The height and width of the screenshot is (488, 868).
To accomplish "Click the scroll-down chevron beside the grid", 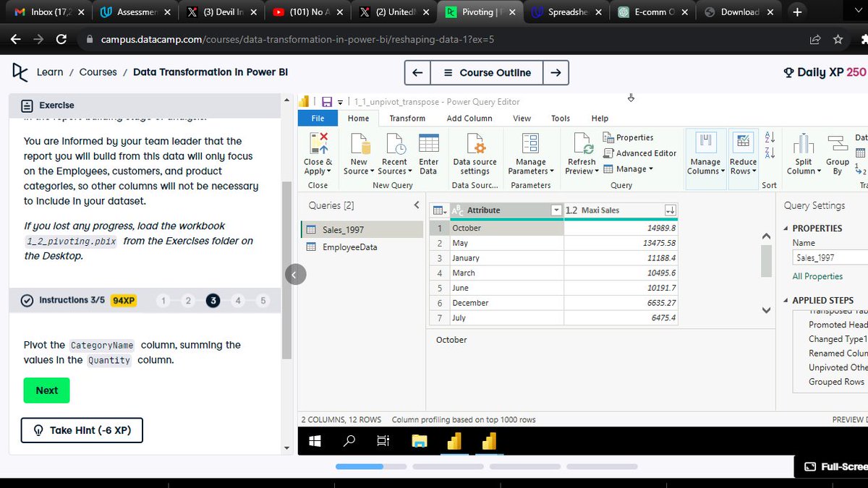I will coord(767,310).
